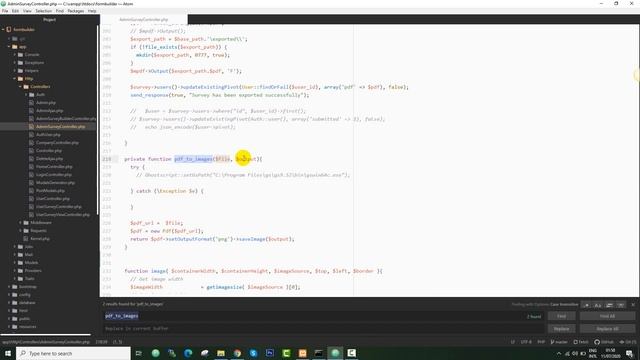Click the UTF-8 encoding indicator
The image size is (640, 360).
[x=526, y=342]
